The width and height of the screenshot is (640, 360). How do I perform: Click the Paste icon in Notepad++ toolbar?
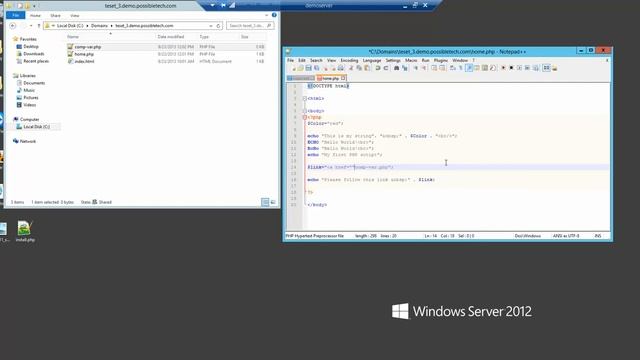(367, 68)
